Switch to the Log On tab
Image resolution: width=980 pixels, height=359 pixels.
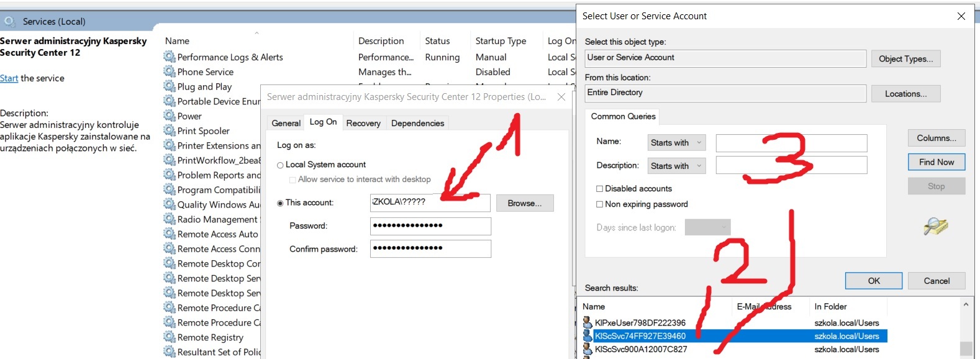(x=323, y=122)
